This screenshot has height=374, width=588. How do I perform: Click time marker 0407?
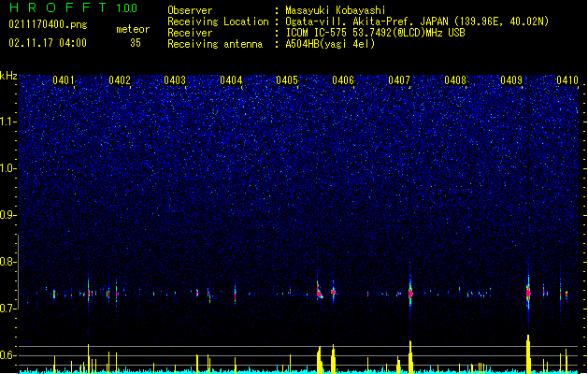[x=399, y=80]
